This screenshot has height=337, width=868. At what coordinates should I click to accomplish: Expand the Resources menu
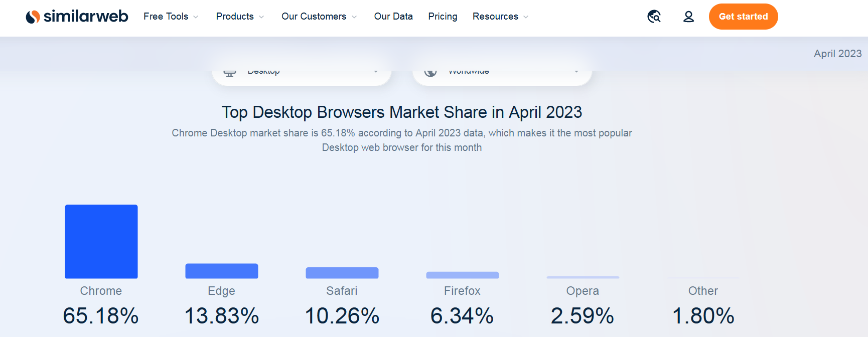[x=500, y=17]
